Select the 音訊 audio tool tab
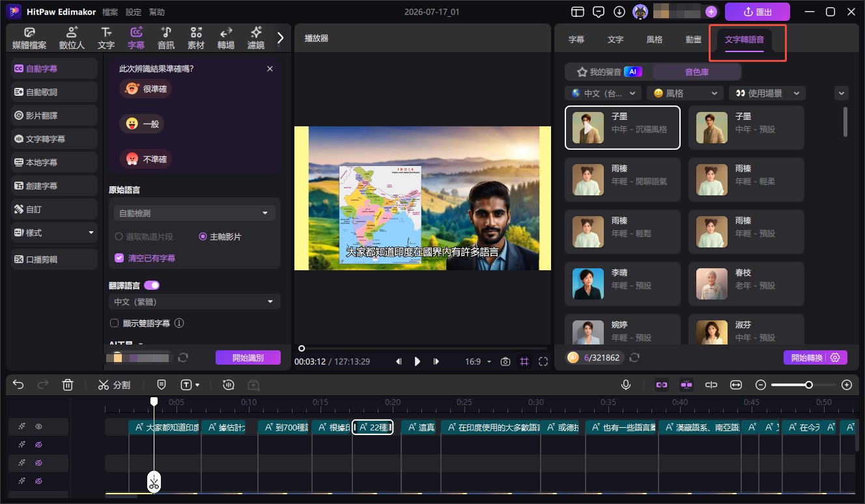 [166, 38]
